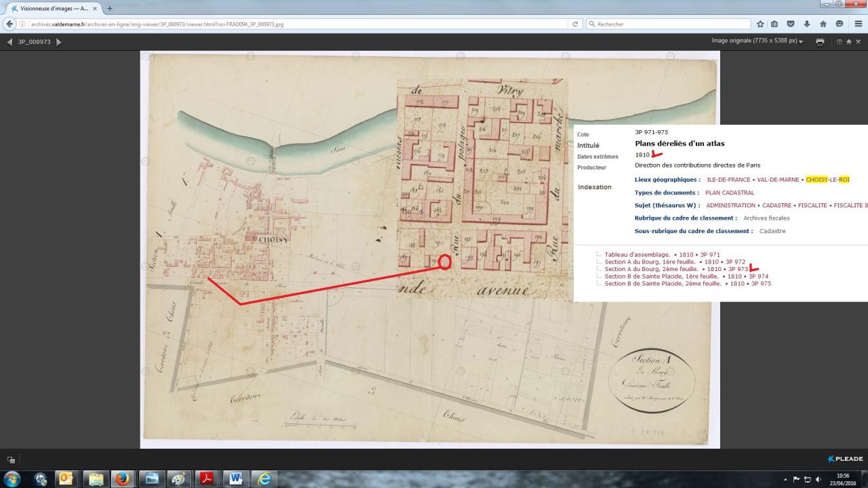Open the volume control in system tray
Screen dimensions: 868x488
point(818,479)
